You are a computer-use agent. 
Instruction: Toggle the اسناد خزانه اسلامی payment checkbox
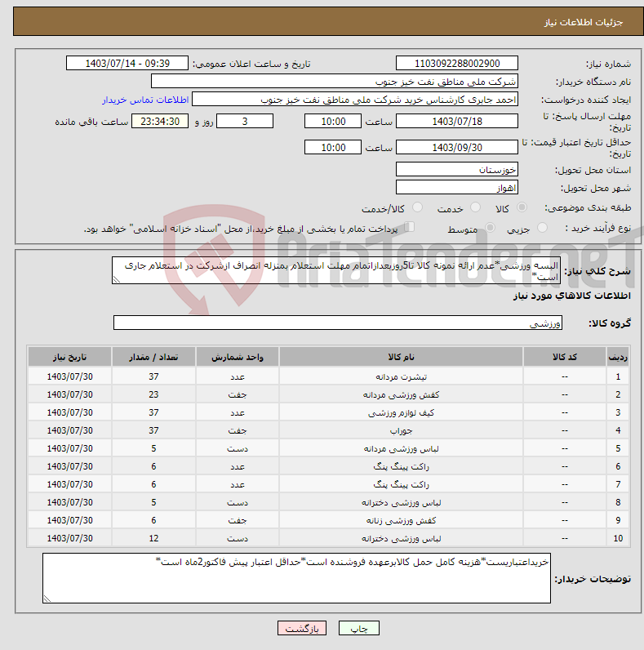tap(410, 227)
